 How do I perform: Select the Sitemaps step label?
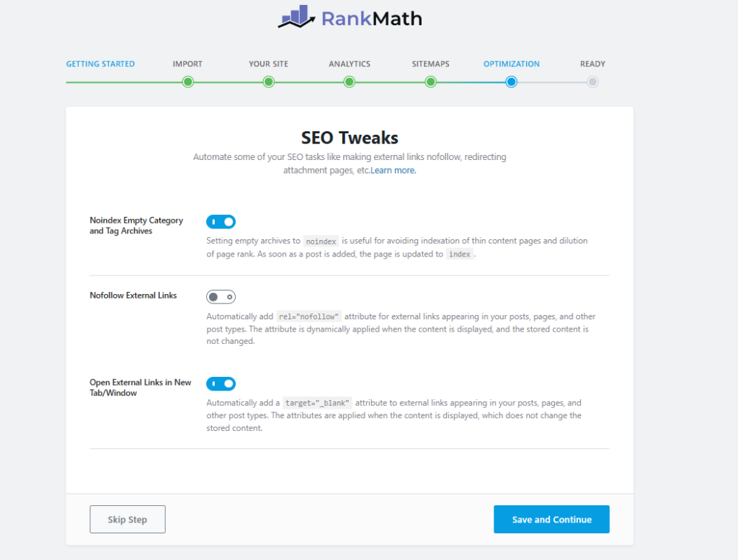[430, 64]
